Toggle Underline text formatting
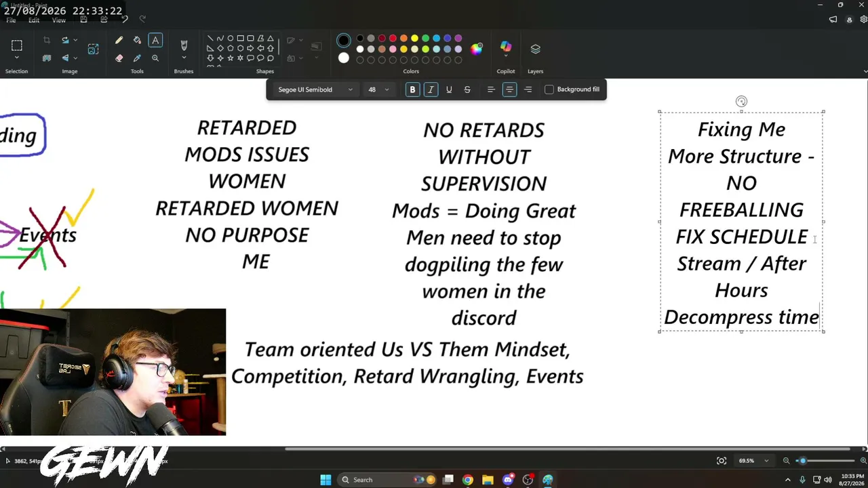 449,89
